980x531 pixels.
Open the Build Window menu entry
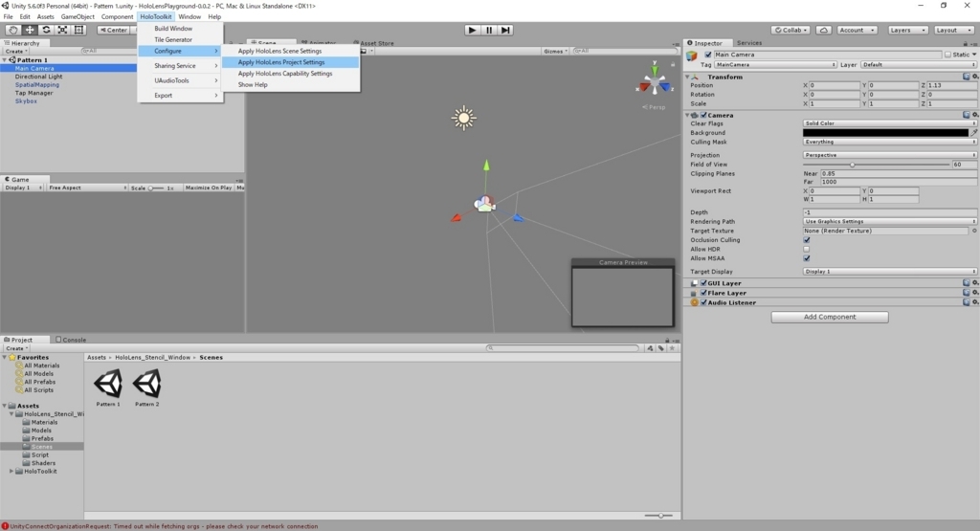180,29
